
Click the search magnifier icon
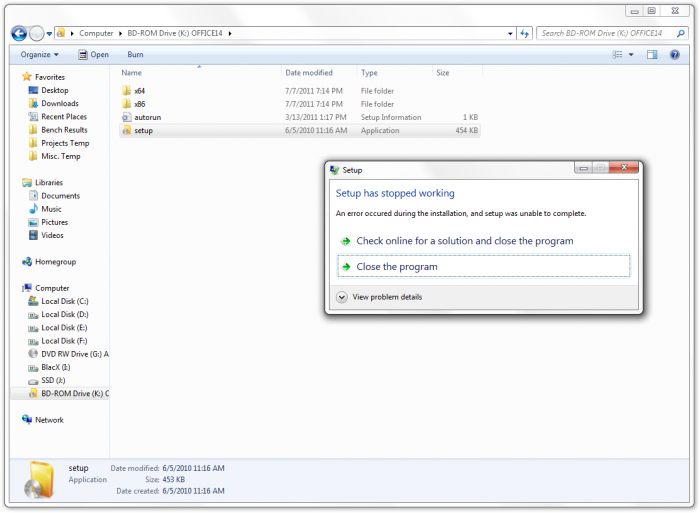[x=680, y=33]
